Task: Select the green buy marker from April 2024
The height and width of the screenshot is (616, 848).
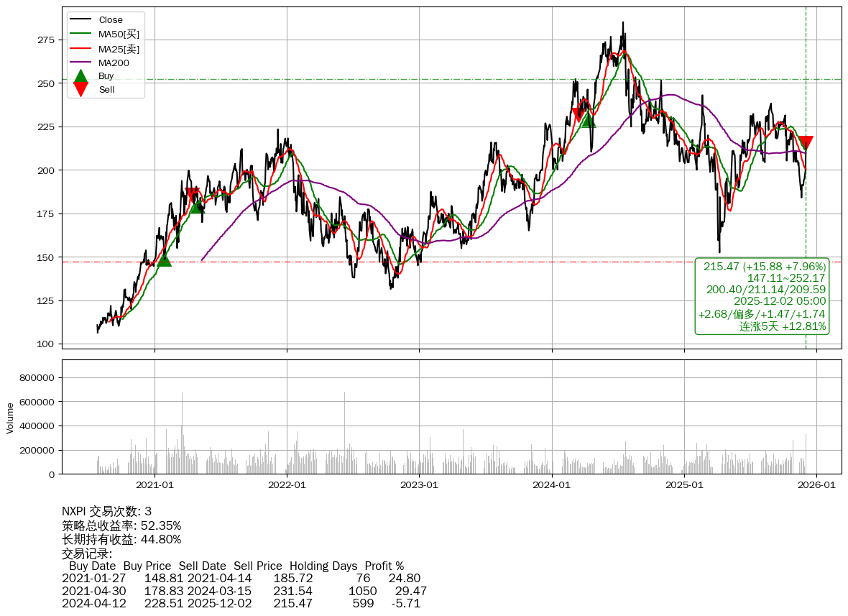Action: coord(589,119)
